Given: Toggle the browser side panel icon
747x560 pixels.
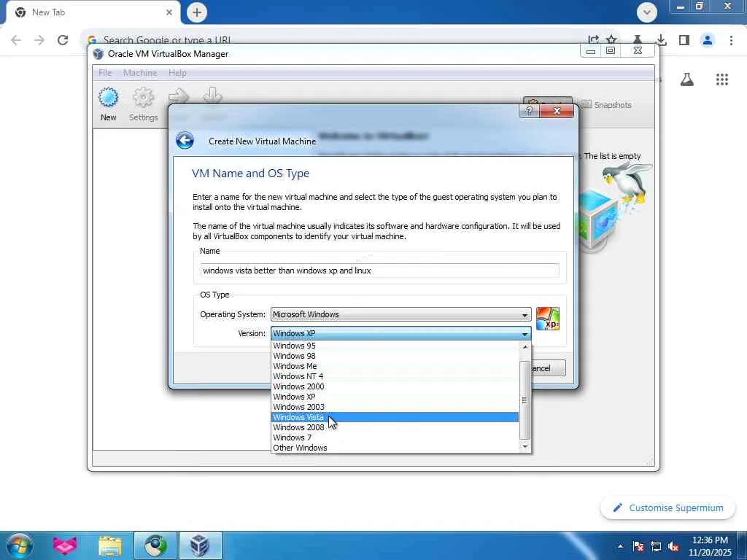Looking at the screenshot, I should 684,40.
